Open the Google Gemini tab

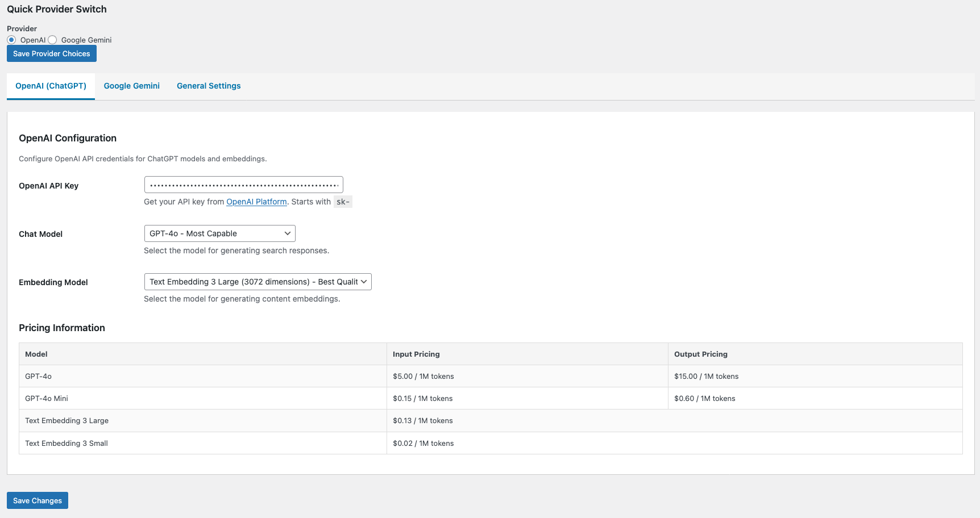132,86
